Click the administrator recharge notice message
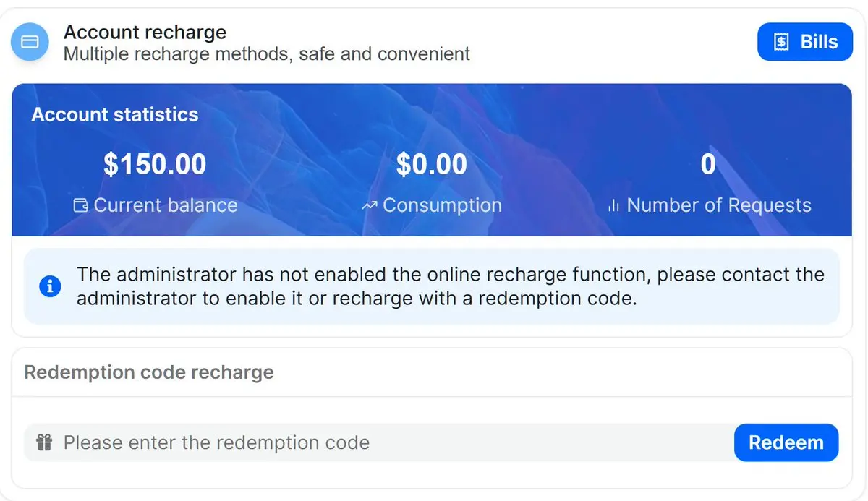This screenshot has width=868, height=501. [450, 286]
